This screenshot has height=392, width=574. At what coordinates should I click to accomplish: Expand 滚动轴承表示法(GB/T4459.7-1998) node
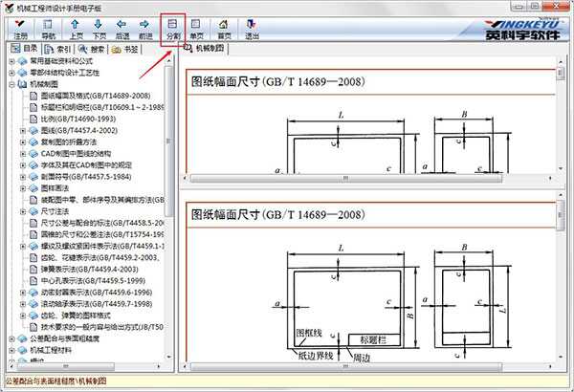tap(23, 304)
